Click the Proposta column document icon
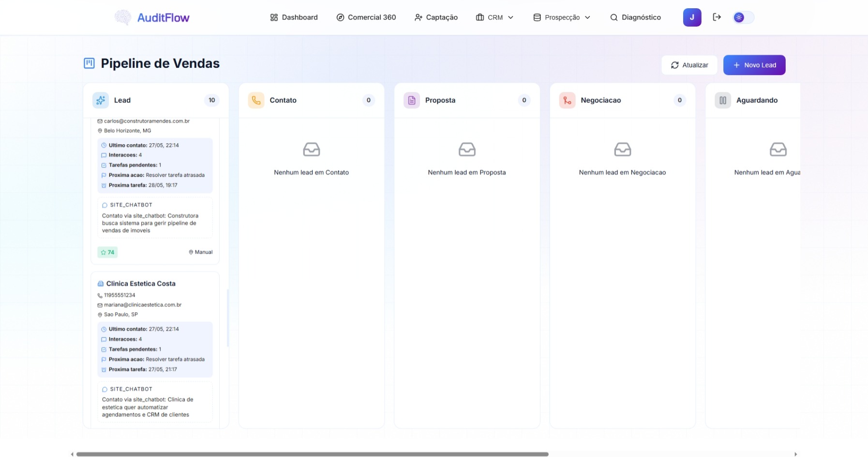The width and height of the screenshot is (868, 457). (x=412, y=100)
